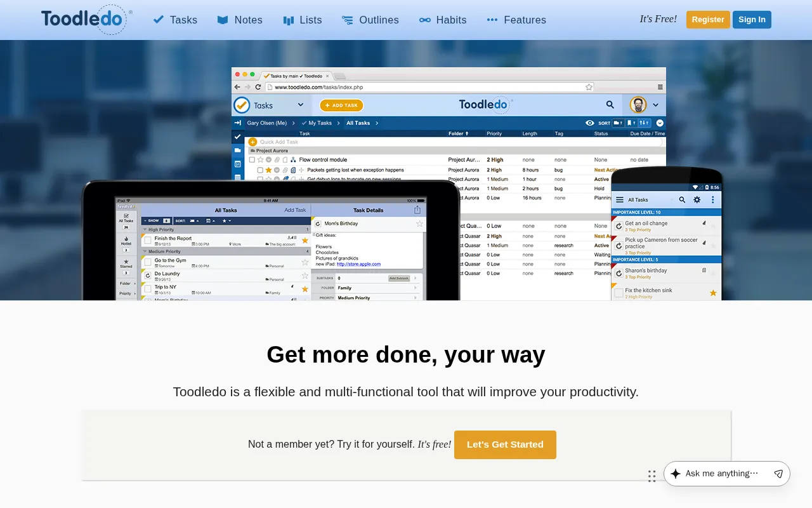
Task: Click the Toodledo logo in the site header
Action: [x=87, y=20]
